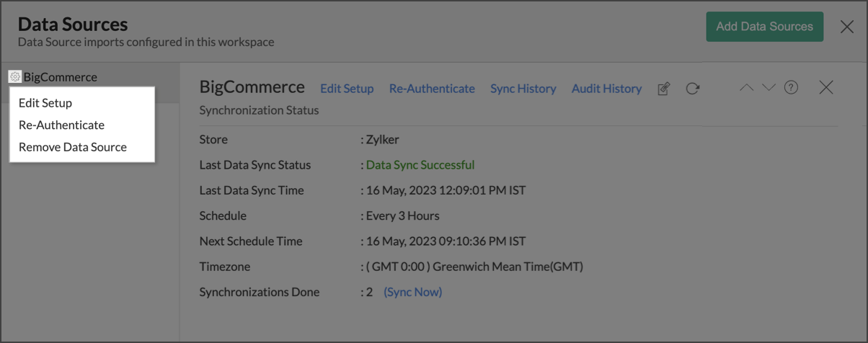Click the Re-Authenticate header link
This screenshot has width=868, height=343.
pyautogui.click(x=432, y=89)
